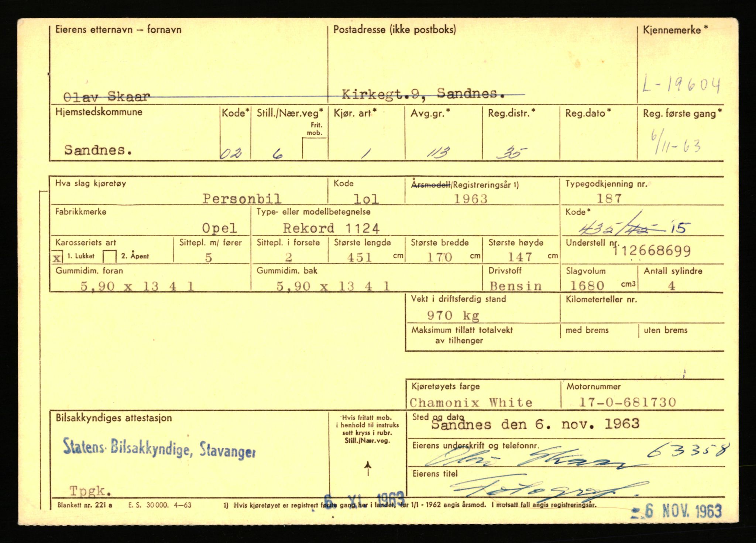Click the 'Eierens etternavn – fornavn' heading

pos(118,30)
